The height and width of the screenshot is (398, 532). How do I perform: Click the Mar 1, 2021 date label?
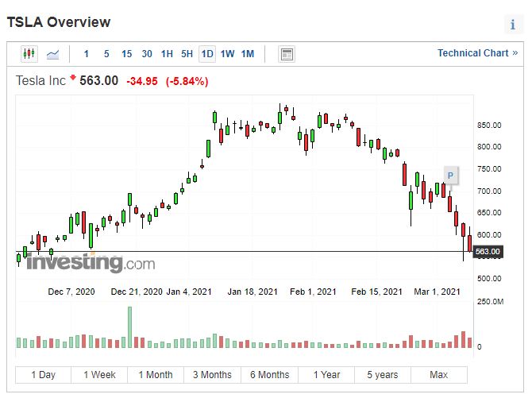click(x=437, y=292)
